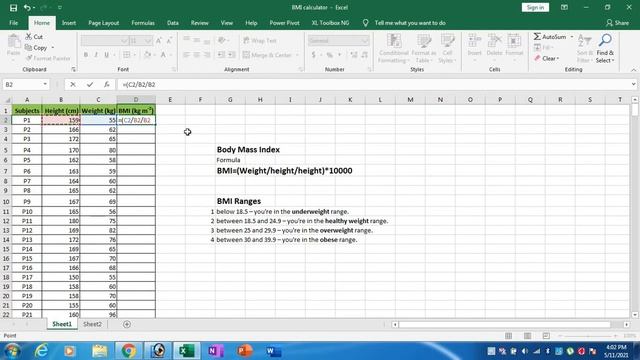640x360 pixels.
Task: Cancel formula entry with the X icon
Action: pyautogui.click(x=73, y=84)
